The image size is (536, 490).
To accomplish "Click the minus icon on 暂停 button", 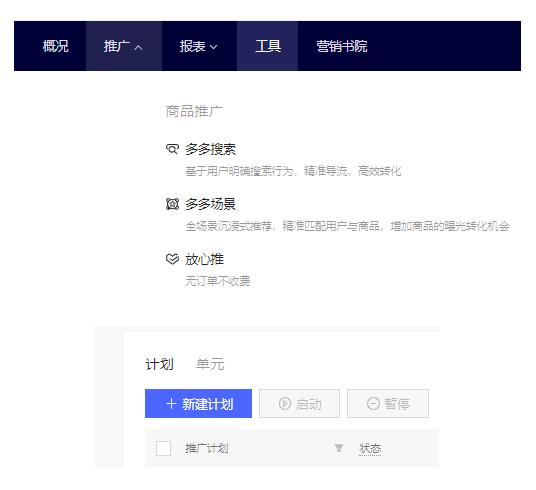I will tap(373, 403).
